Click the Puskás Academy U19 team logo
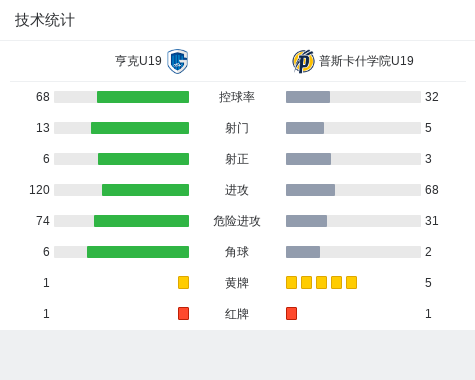 [x=303, y=61]
